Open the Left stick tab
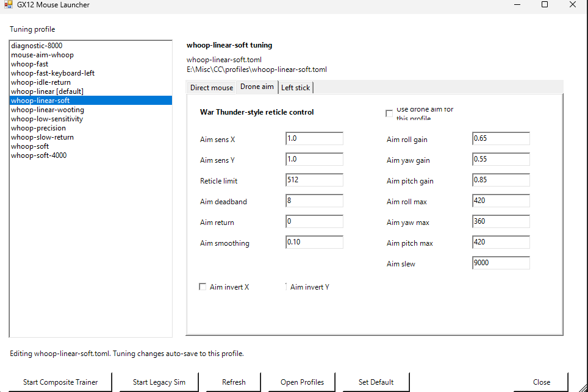This screenshot has height=392, width=588. click(295, 87)
